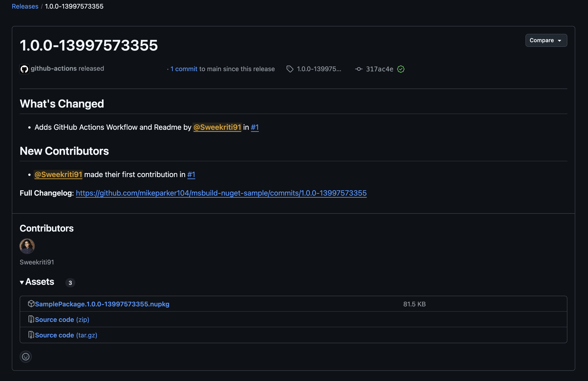
Task: Click the Sweekriti91 name under Contributors
Action: tap(37, 262)
